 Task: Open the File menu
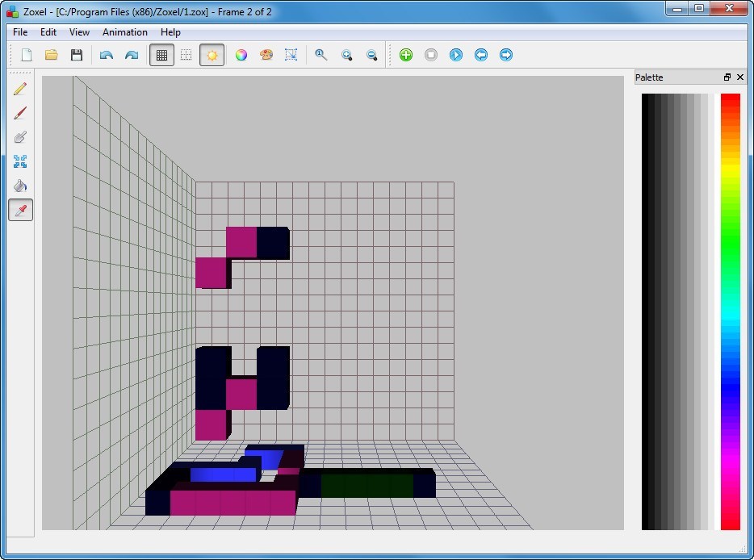coord(20,32)
